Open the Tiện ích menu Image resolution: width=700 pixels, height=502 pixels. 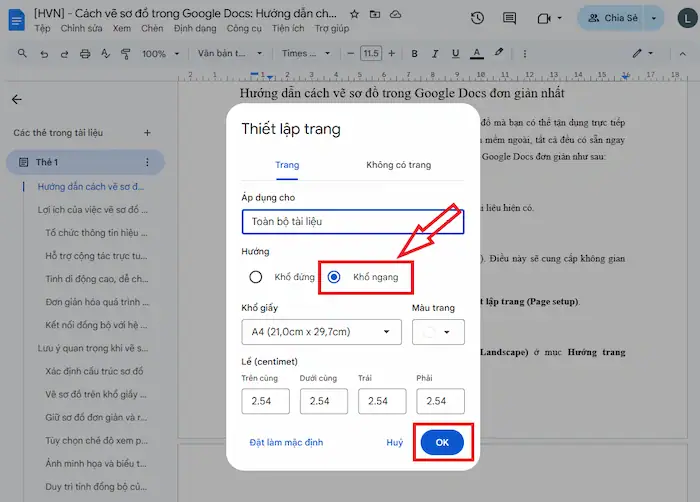(x=288, y=29)
